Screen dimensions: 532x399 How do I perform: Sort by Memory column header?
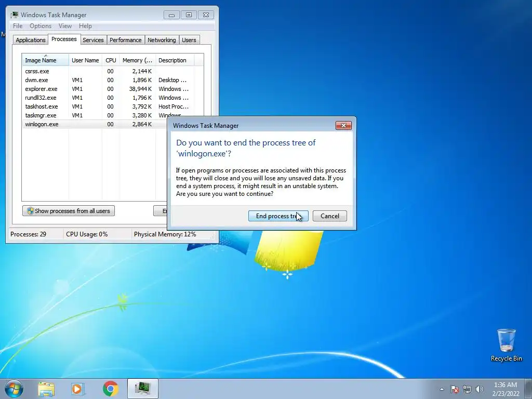tap(137, 60)
